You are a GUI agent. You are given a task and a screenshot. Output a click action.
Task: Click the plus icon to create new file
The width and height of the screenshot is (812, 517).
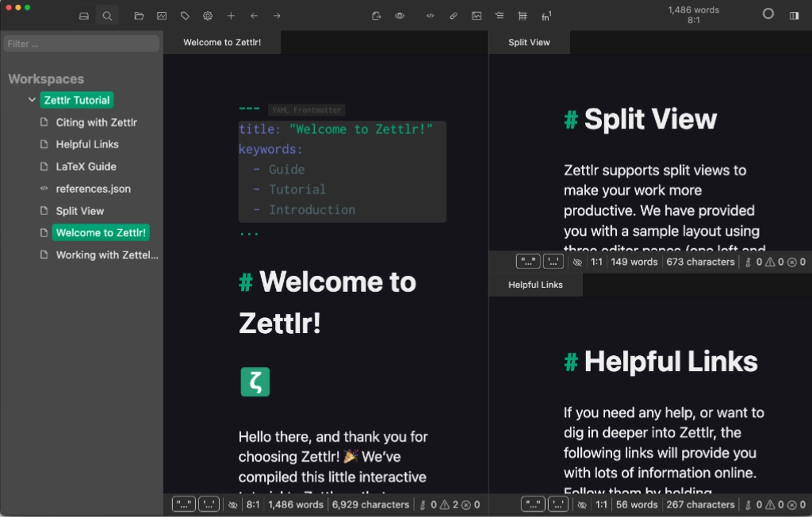[231, 16]
